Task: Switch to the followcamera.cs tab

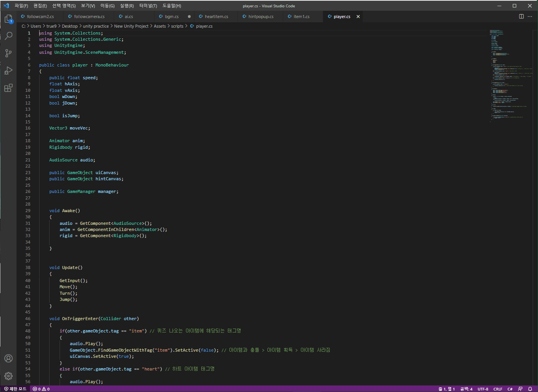Action: point(89,17)
